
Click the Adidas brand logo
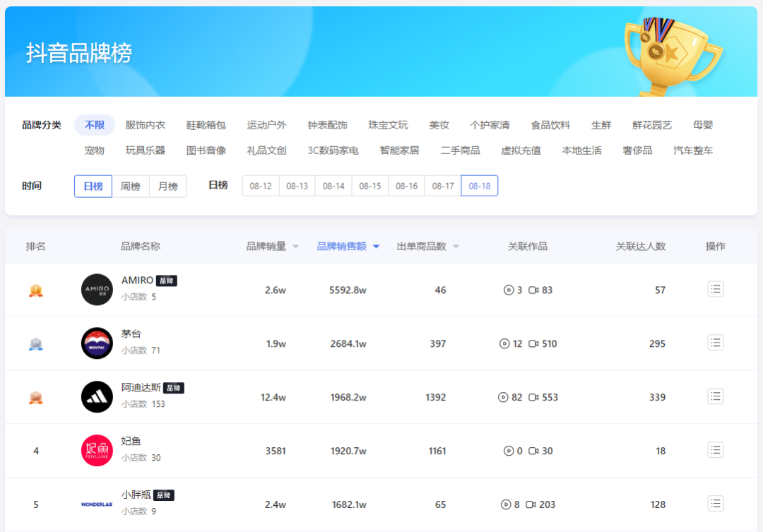pyautogui.click(x=97, y=396)
